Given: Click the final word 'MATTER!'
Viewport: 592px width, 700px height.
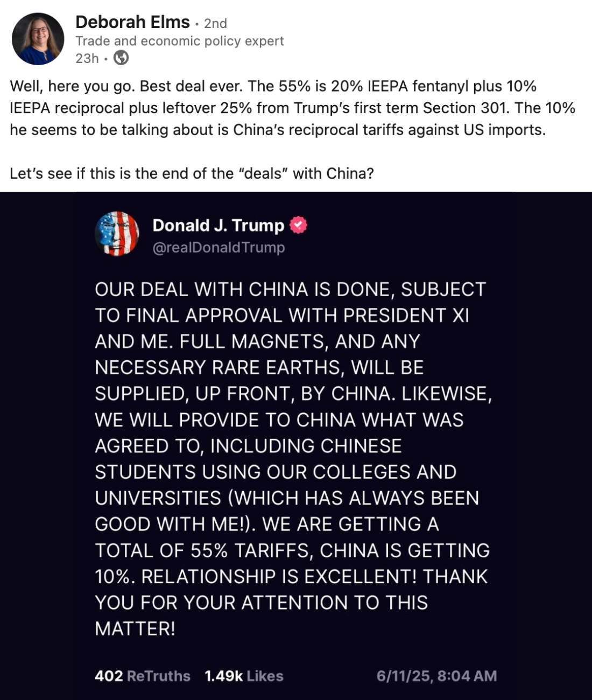Looking at the screenshot, I should (135, 629).
